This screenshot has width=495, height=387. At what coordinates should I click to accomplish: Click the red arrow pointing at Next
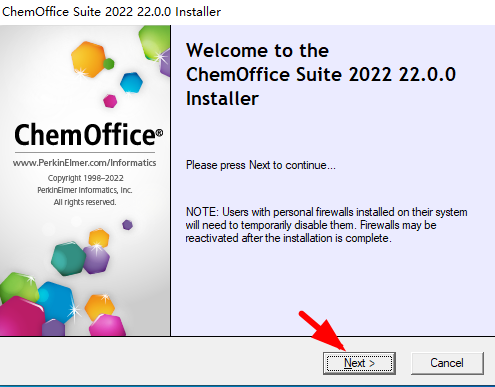pos(322,331)
